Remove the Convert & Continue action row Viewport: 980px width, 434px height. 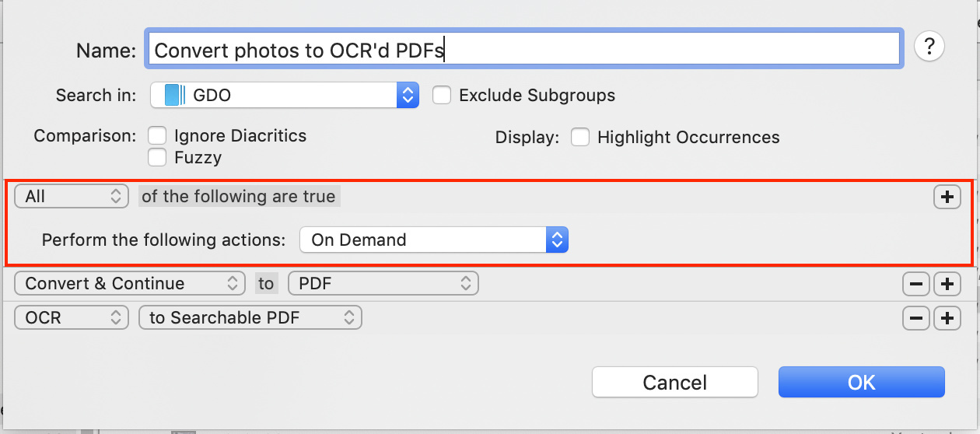pyautogui.click(x=916, y=285)
